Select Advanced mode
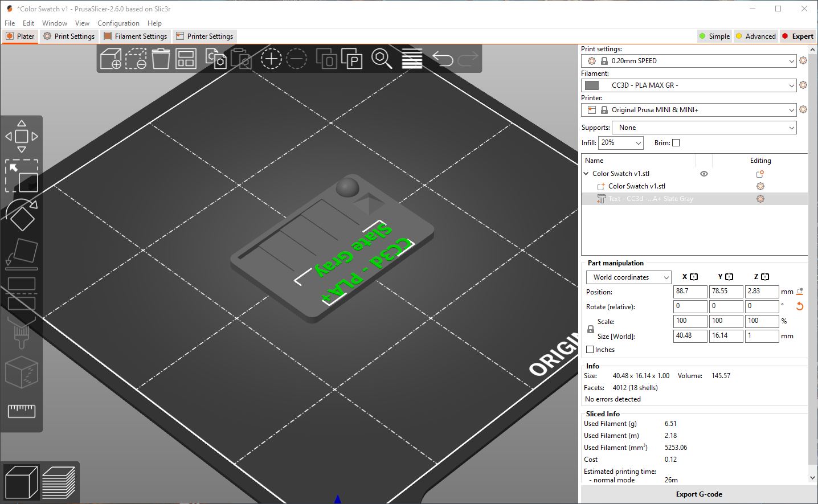The image size is (818, 504). point(755,36)
